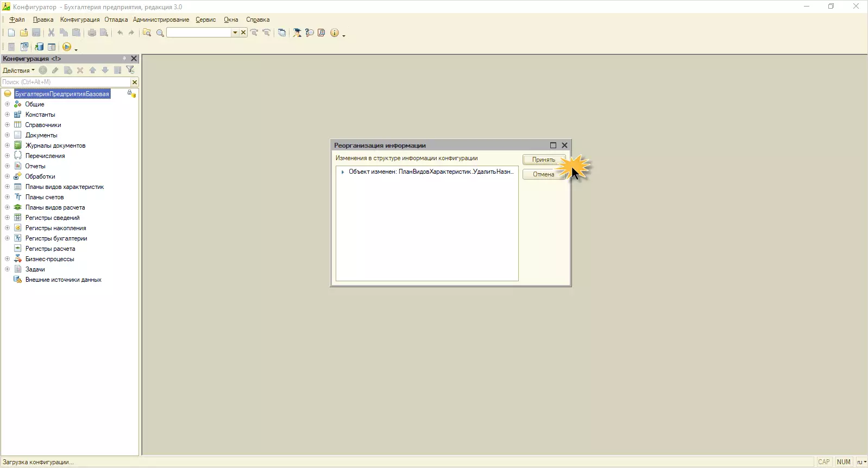Click the Undo arrow icon
Viewport: 868px width, 468px height.
[x=119, y=33]
